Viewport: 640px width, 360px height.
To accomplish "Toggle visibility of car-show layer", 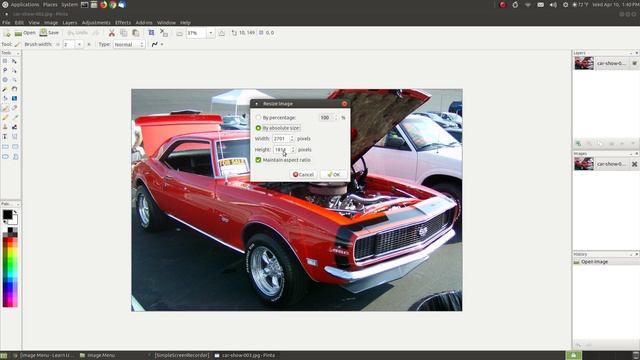I will (634, 63).
